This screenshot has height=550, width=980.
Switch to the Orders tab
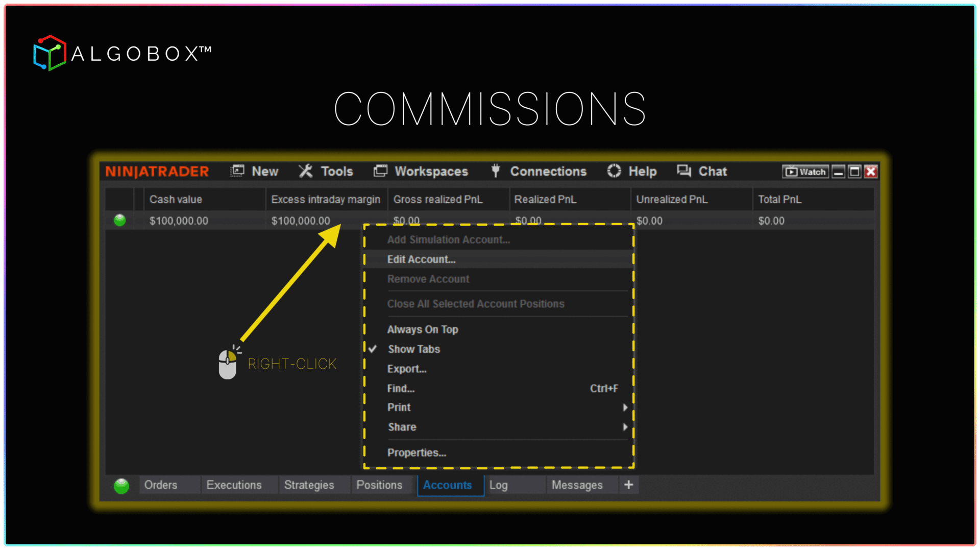[161, 485]
